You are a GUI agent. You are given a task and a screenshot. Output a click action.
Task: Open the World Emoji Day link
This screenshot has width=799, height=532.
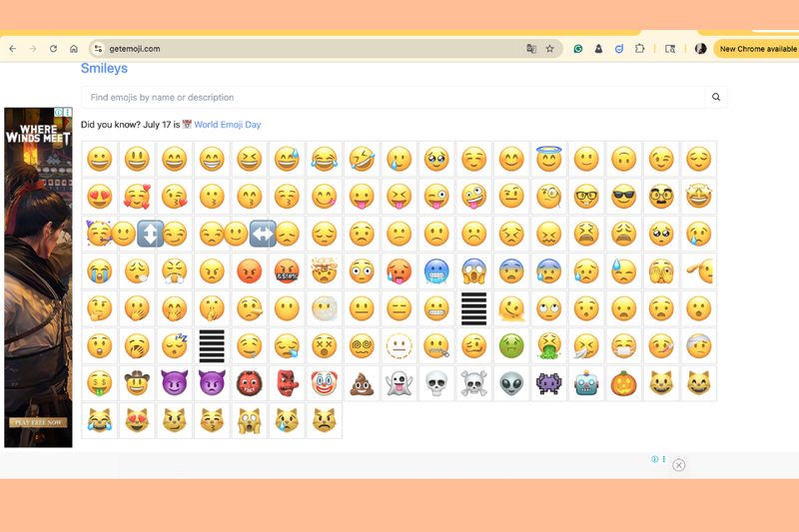coord(228,124)
